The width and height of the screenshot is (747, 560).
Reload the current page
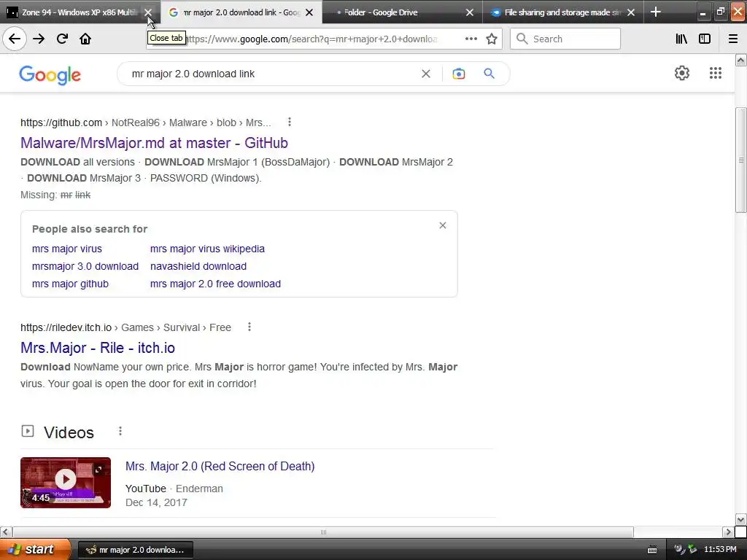[62, 39]
